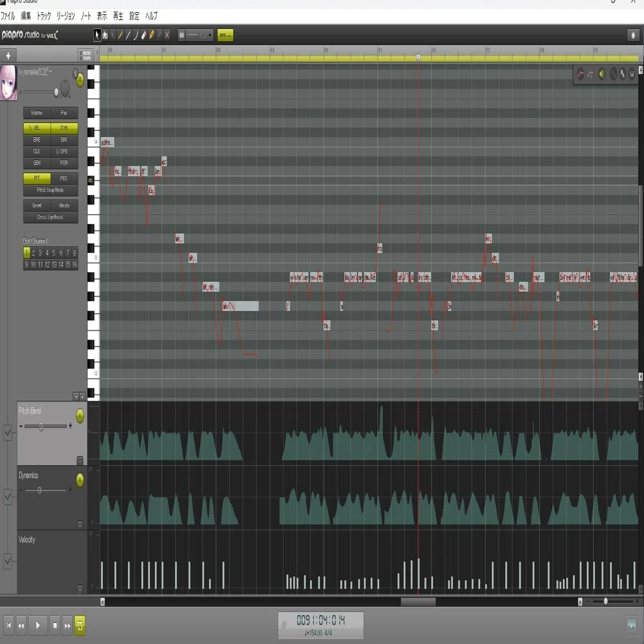
Task: Click the track volume slider handle
Action: point(56,92)
